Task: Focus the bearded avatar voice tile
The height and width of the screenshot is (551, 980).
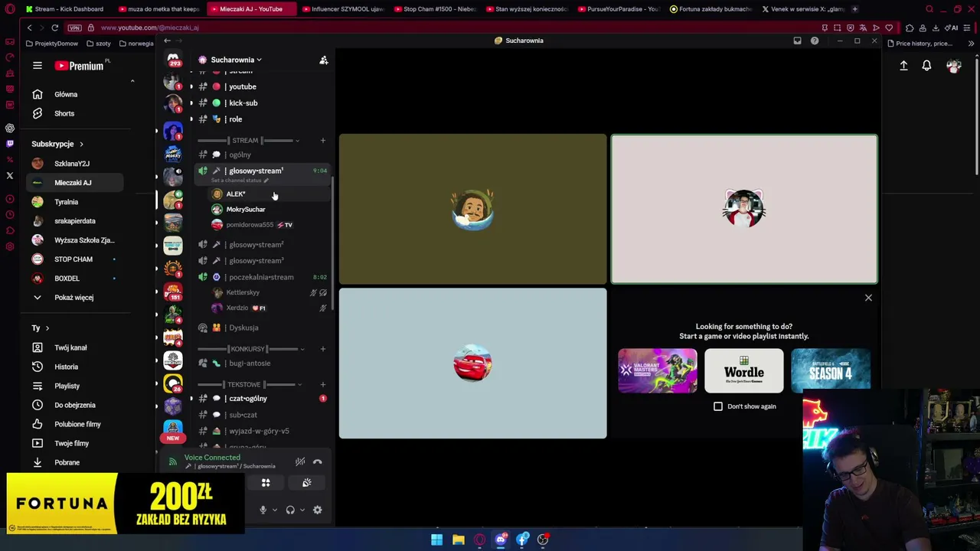Action: point(472,209)
